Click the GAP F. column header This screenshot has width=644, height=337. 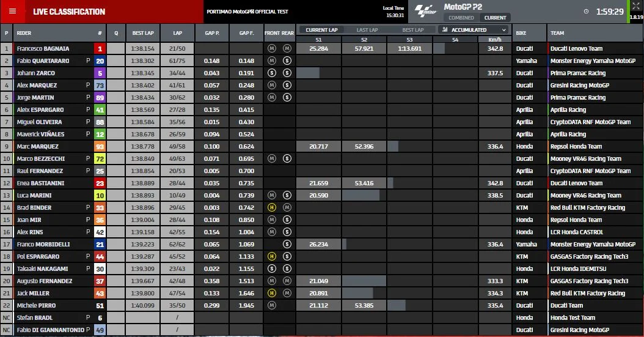pos(246,33)
